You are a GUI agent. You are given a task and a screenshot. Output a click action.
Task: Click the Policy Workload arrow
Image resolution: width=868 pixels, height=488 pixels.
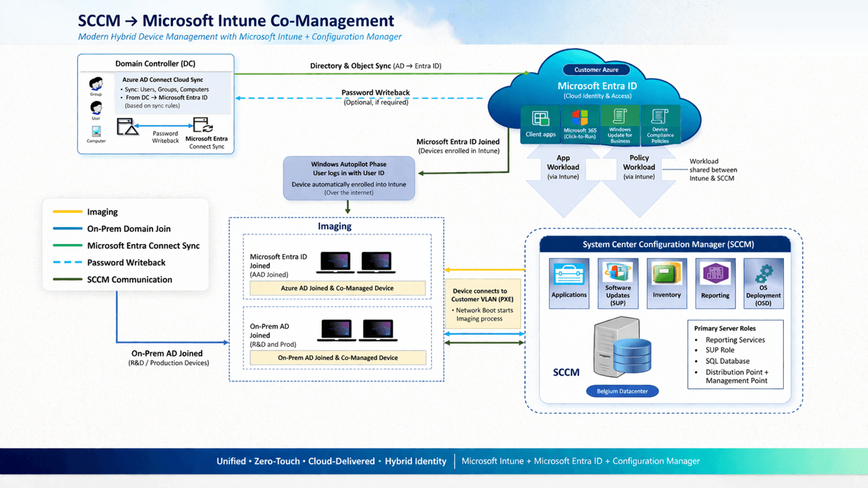point(639,180)
